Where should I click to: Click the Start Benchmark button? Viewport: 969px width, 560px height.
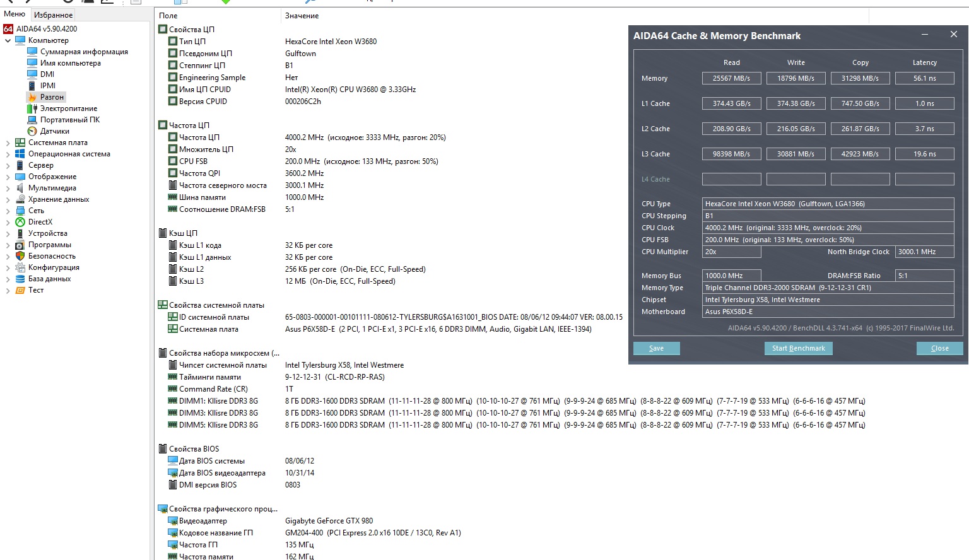coord(798,348)
